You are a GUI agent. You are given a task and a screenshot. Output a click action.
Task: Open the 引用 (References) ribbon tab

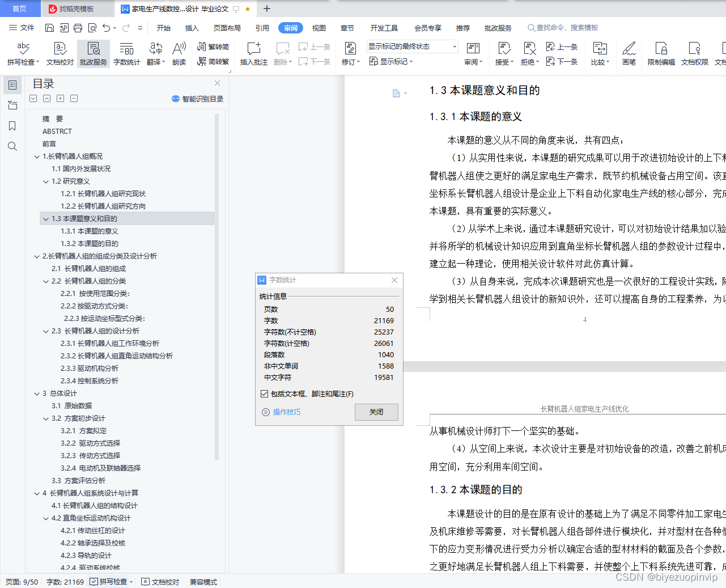coord(262,28)
